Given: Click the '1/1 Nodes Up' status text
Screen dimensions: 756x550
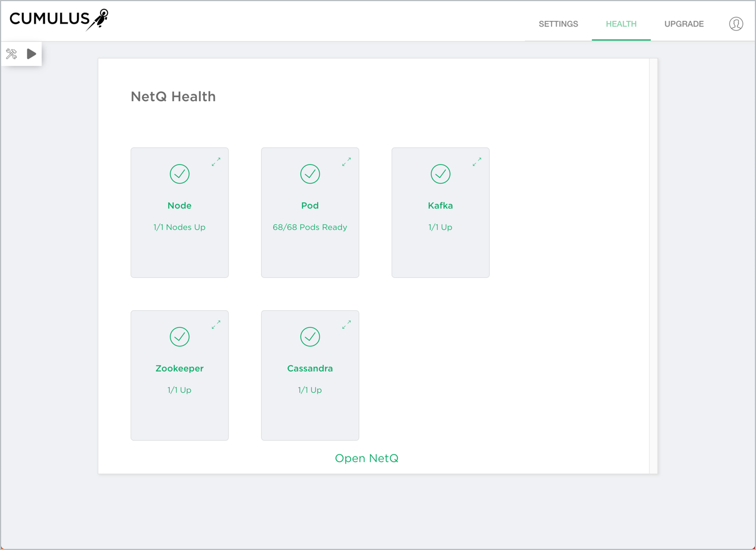Looking at the screenshot, I should click(x=180, y=227).
